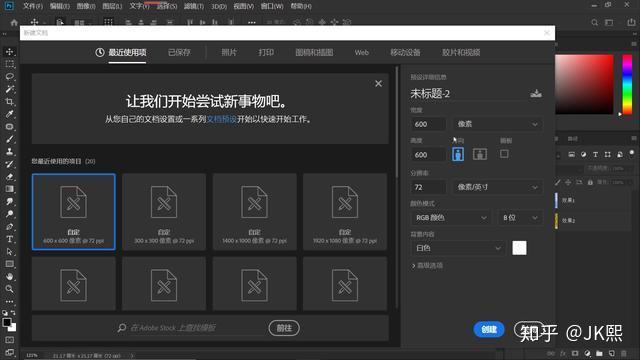Select the Pen tool
This screenshot has width=640, height=360.
tap(9, 227)
